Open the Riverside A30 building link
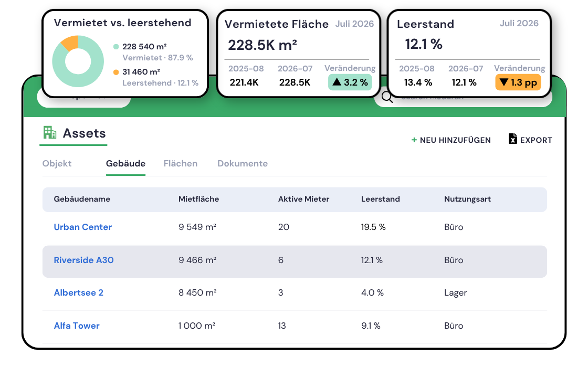 click(x=83, y=260)
